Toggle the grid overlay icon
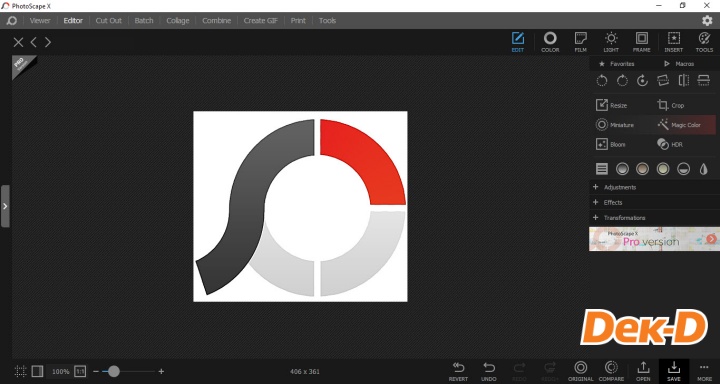720x384 pixels. (x=20, y=371)
